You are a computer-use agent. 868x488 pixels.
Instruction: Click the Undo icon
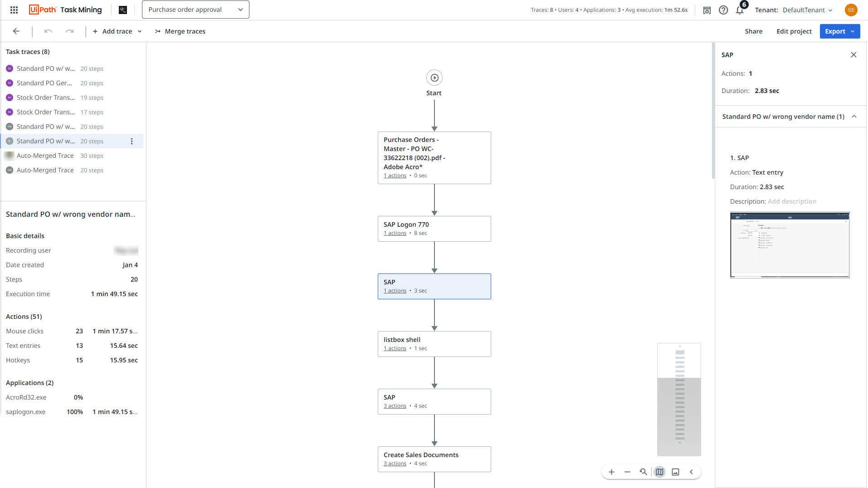pyautogui.click(x=48, y=31)
